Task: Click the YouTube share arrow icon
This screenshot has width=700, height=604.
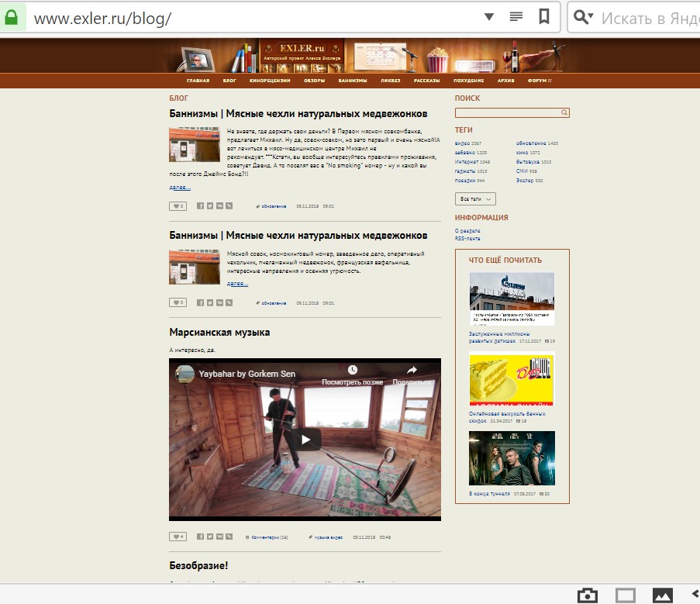Action: point(412,371)
